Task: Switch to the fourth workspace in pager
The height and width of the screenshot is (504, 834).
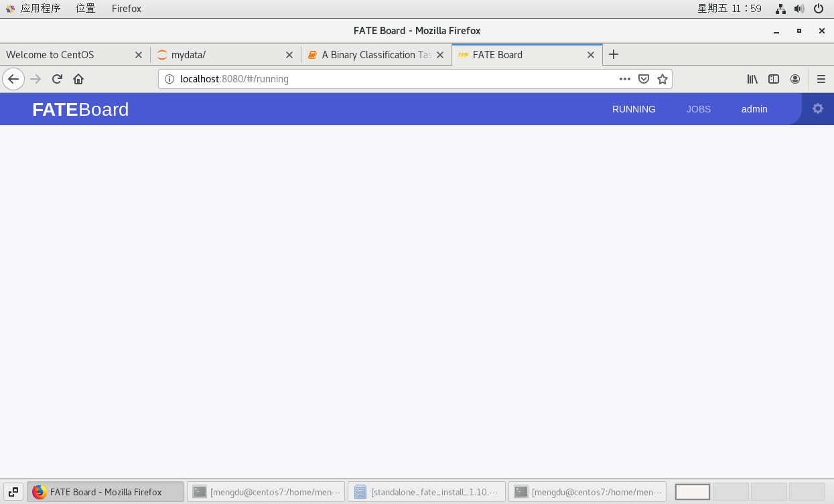Action: pos(807,492)
